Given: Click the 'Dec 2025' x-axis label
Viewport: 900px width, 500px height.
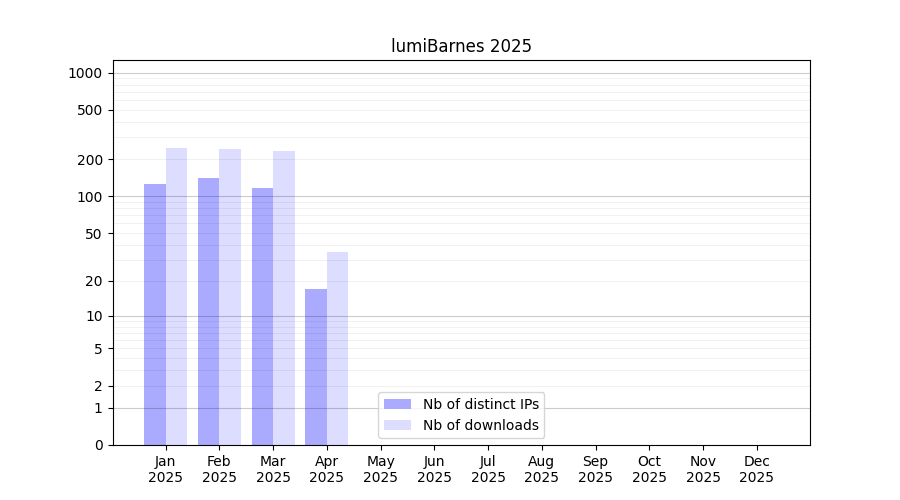Looking at the screenshot, I should [x=756, y=469].
